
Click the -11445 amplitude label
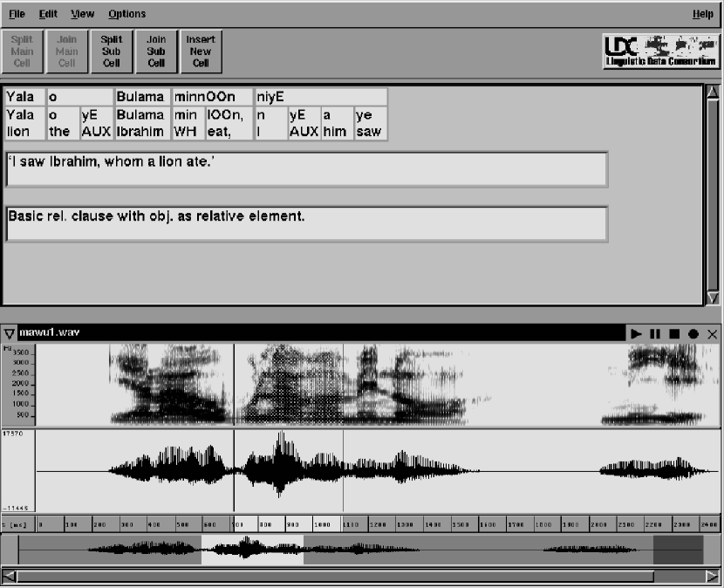click(15, 508)
